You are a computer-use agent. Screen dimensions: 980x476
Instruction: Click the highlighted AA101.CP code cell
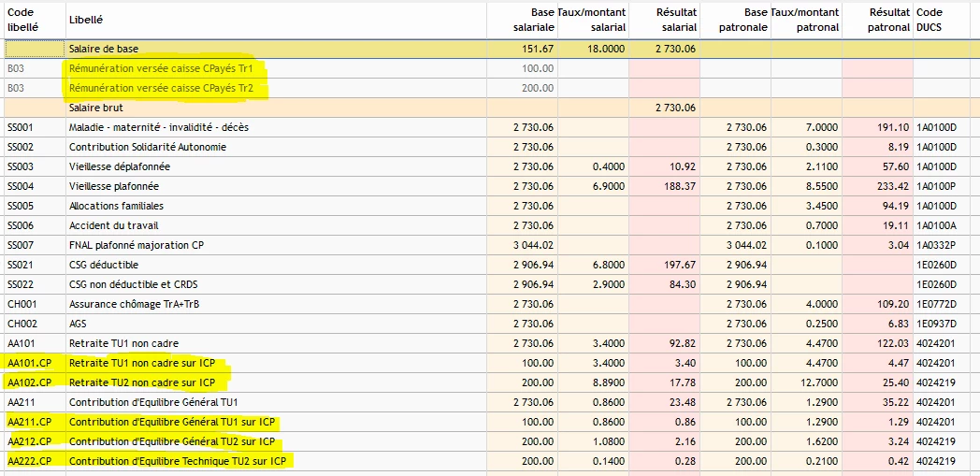click(28, 363)
